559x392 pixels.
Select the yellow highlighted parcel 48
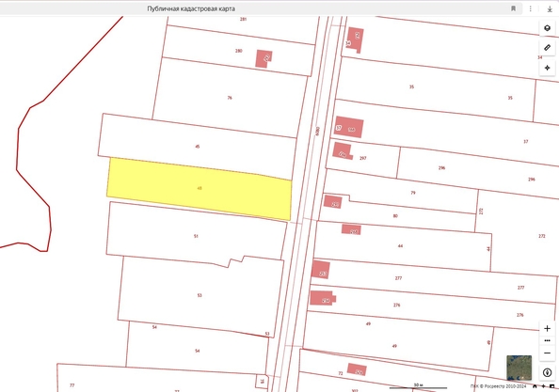pyautogui.click(x=200, y=189)
